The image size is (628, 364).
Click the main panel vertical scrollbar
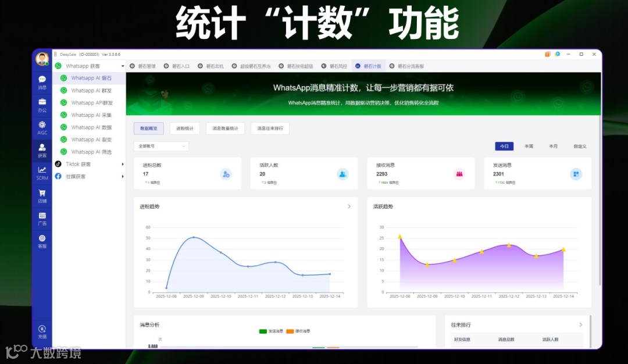click(x=600, y=200)
